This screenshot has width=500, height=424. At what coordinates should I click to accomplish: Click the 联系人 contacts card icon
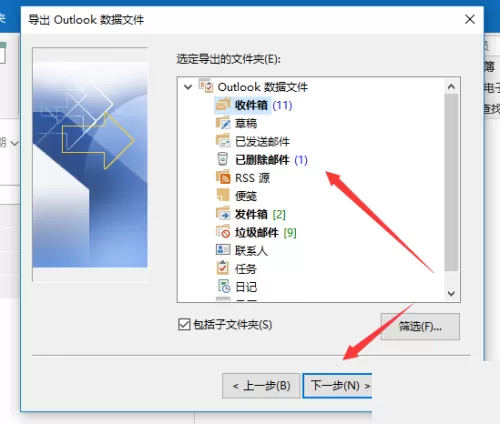[223, 249]
